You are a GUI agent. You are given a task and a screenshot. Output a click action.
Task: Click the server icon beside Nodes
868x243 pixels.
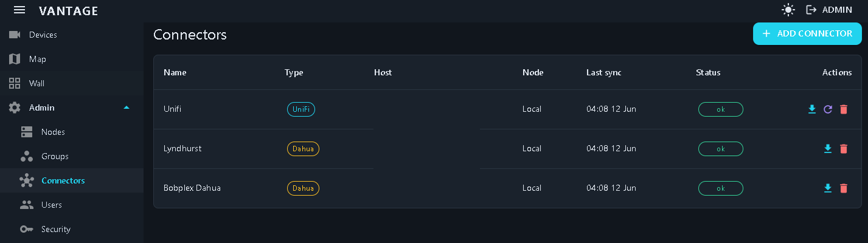click(27, 132)
